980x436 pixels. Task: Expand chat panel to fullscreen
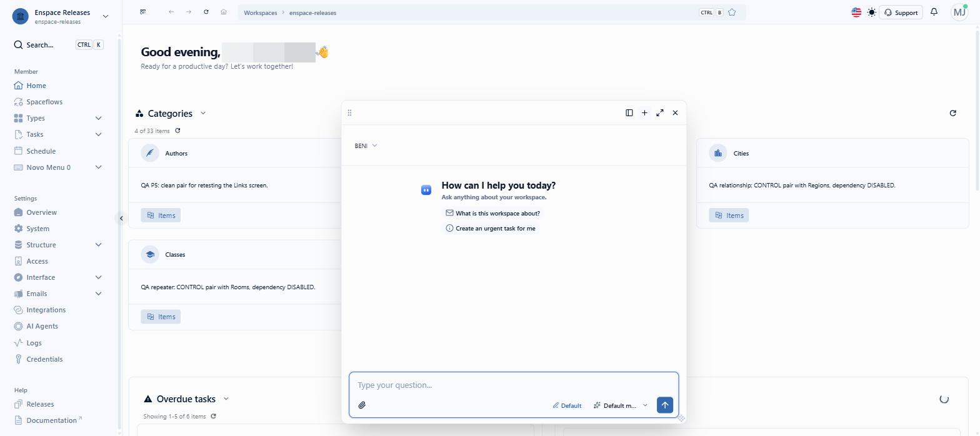(x=660, y=113)
